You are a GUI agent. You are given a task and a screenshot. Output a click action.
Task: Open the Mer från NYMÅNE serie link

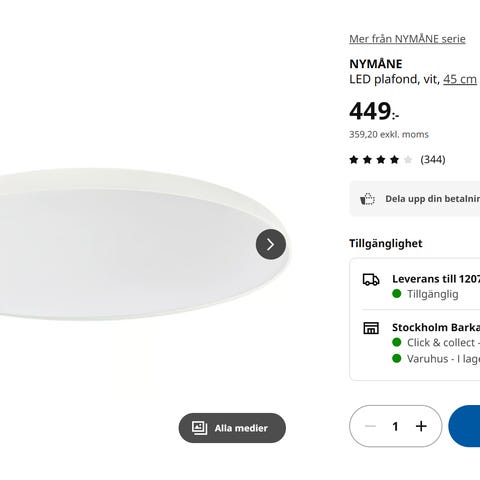pos(407,39)
